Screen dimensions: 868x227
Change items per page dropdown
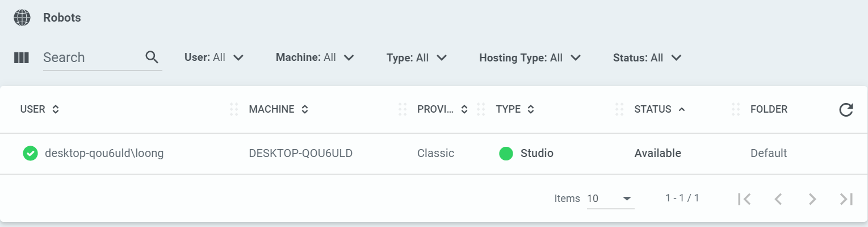610,199
